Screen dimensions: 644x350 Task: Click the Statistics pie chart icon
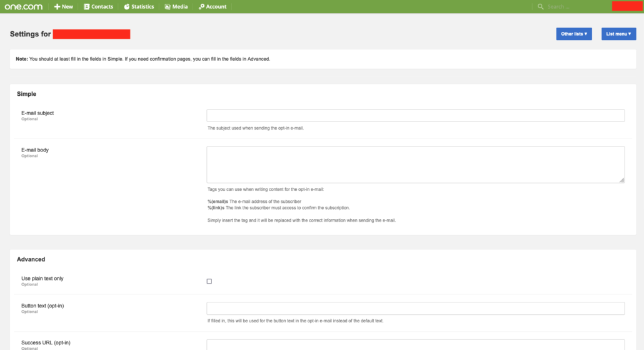(x=126, y=7)
